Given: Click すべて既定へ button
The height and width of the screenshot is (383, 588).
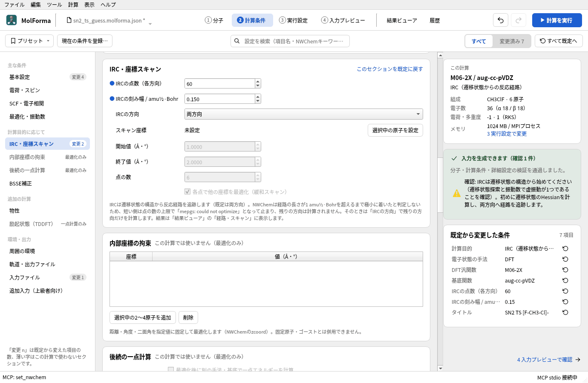Looking at the screenshot, I should click(559, 41).
